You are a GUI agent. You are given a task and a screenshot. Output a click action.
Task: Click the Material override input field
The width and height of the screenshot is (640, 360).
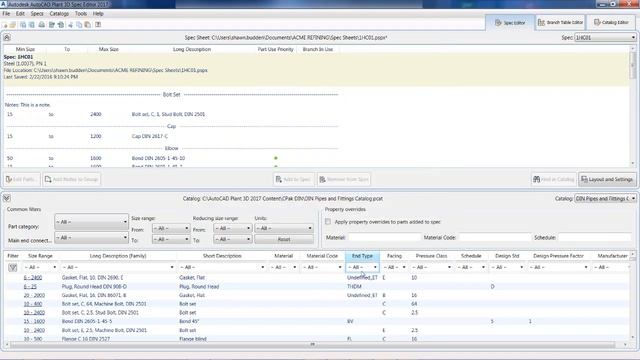[x=384, y=237]
